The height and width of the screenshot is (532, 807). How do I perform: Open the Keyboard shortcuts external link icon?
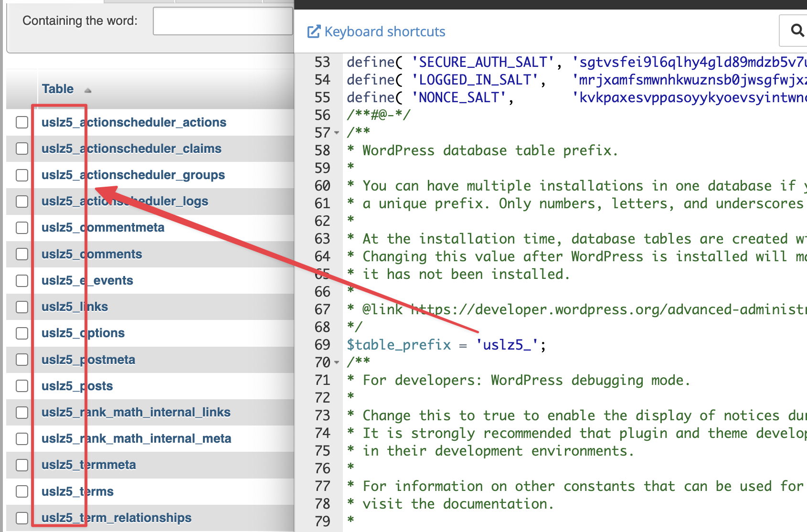314,32
